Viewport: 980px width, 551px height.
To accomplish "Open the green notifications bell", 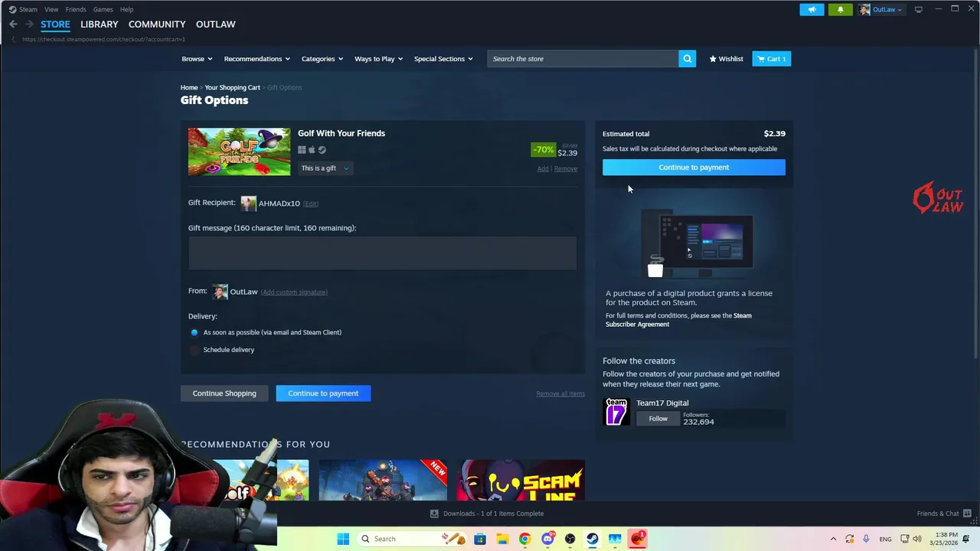I will pos(840,9).
